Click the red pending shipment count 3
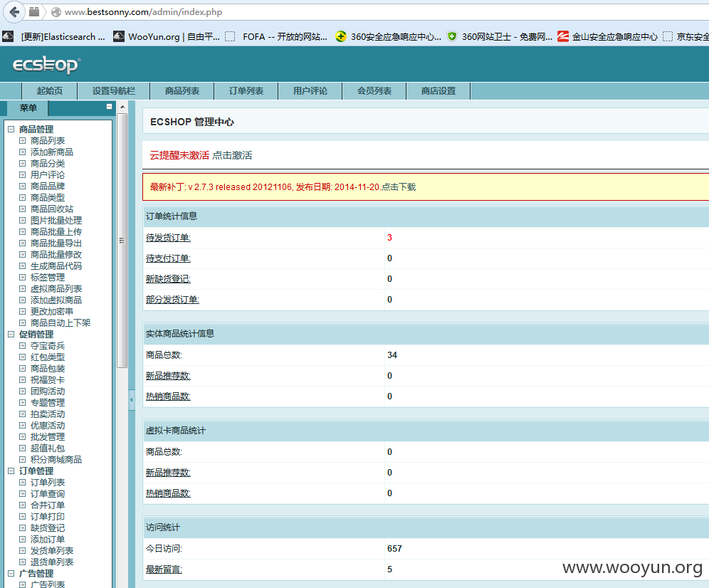The height and width of the screenshot is (588, 709). [390, 238]
